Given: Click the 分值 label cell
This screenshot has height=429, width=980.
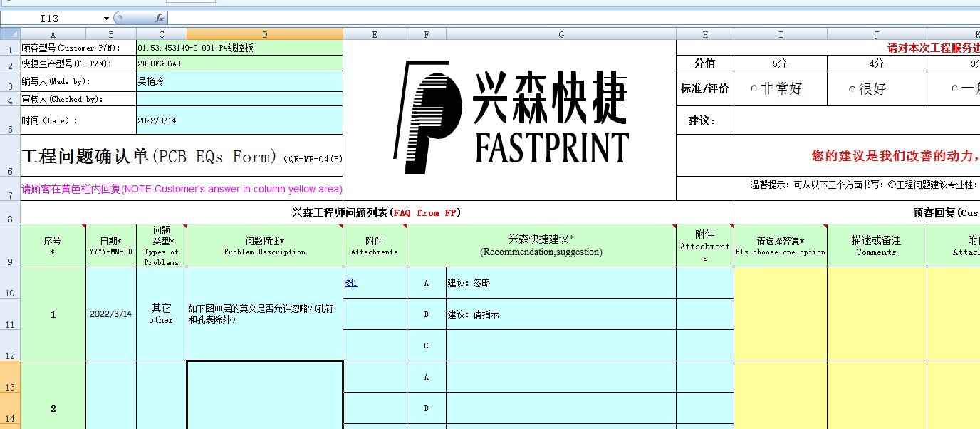Looking at the screenshot, I should point(705,63).
